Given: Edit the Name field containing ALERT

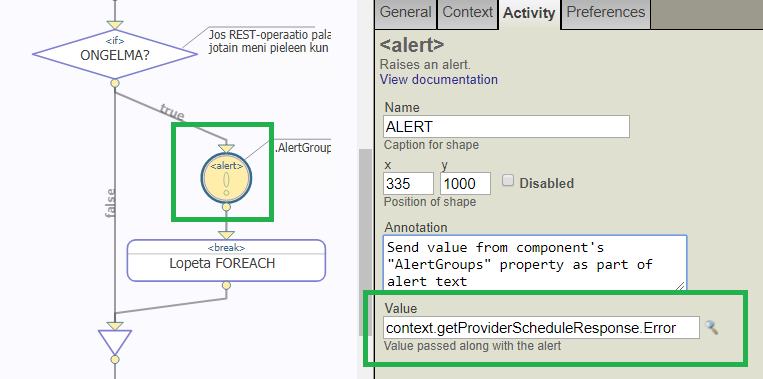Looking at the screenshot, I should coord(506,126).
